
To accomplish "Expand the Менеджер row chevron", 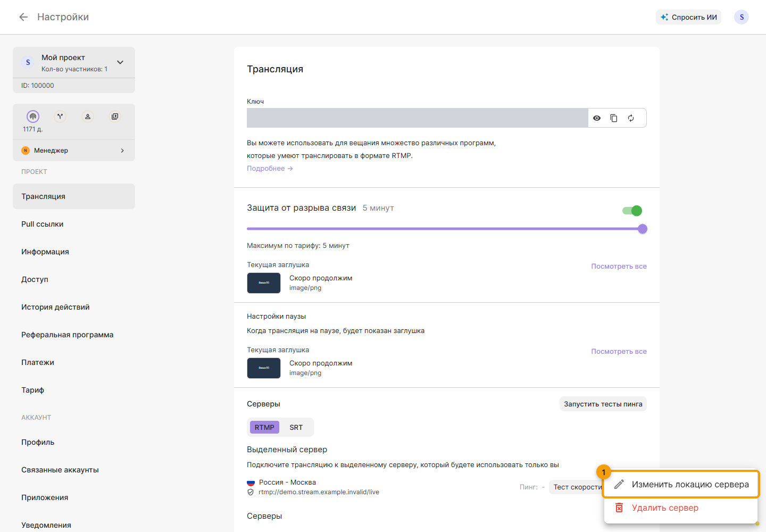I will click(122, 151).
